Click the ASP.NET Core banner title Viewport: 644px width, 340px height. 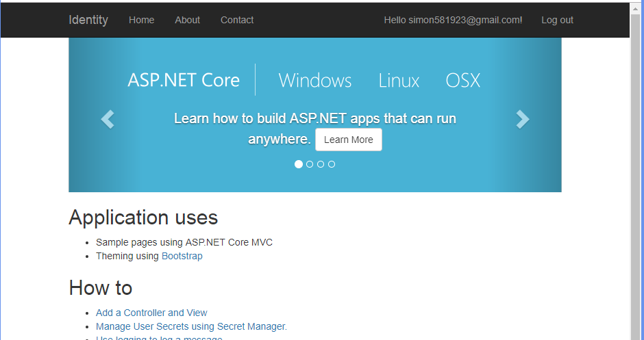184,80
